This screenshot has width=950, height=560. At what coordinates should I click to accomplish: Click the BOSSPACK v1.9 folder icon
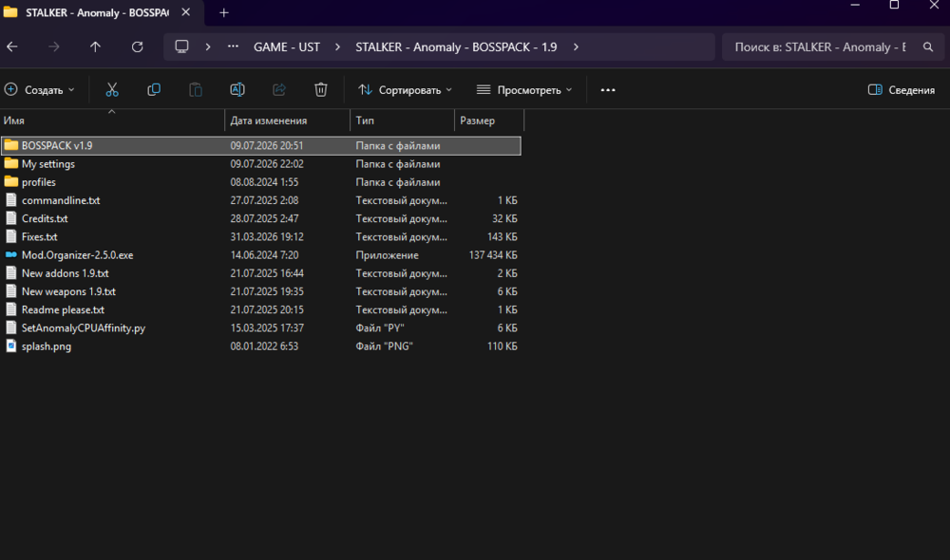10,145
